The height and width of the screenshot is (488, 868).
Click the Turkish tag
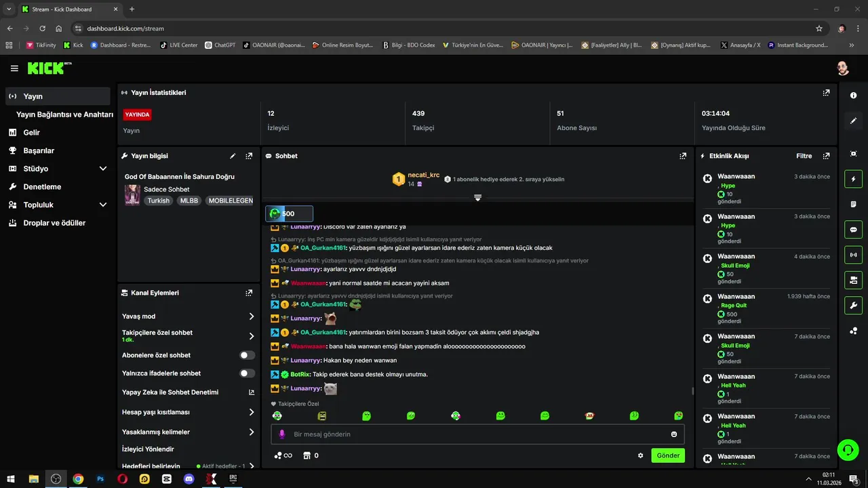click(x=159, y=201)
